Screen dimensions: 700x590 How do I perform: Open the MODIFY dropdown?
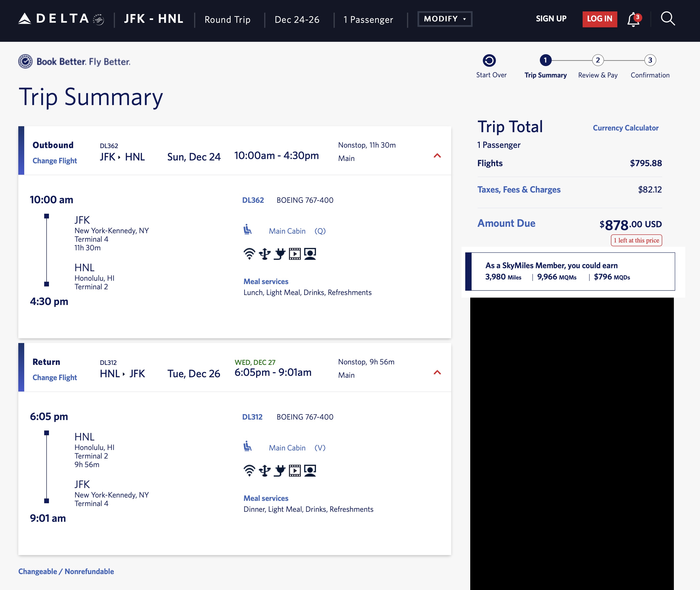click(x=445, y=19)
